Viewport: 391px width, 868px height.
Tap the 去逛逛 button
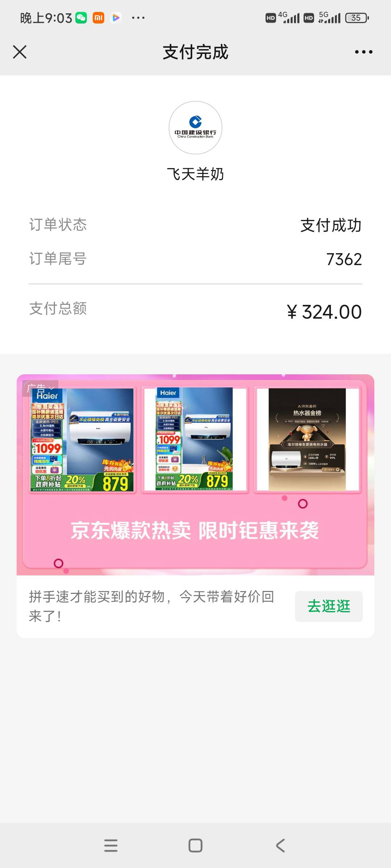(329, 607)
